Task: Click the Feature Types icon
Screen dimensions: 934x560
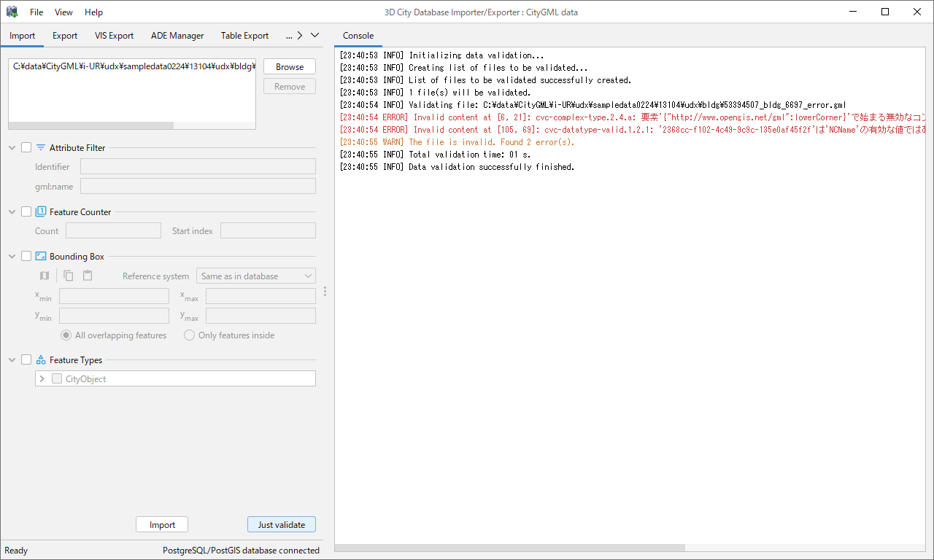Action: coord(41,359)
